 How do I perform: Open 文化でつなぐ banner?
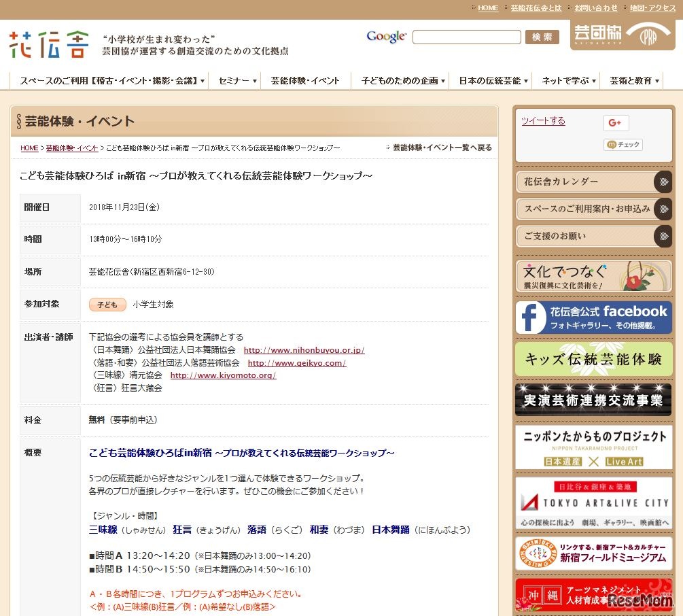click(x=594, y=276)
